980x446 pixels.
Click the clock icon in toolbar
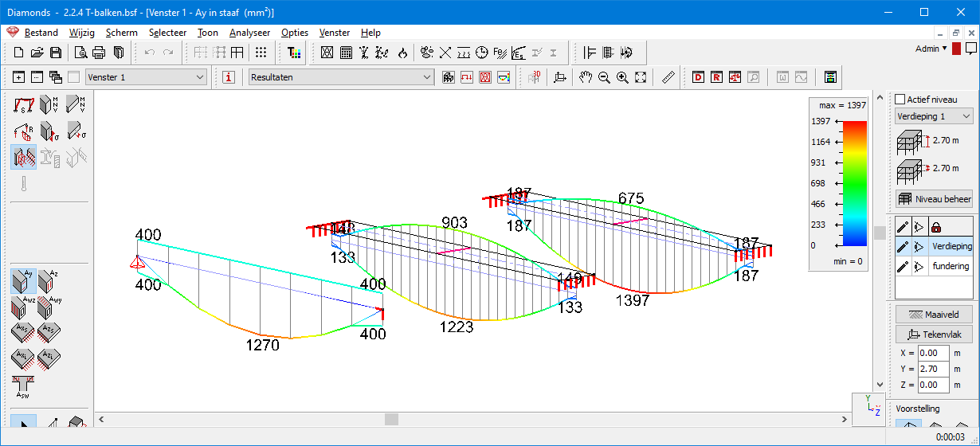click(482, 53)
